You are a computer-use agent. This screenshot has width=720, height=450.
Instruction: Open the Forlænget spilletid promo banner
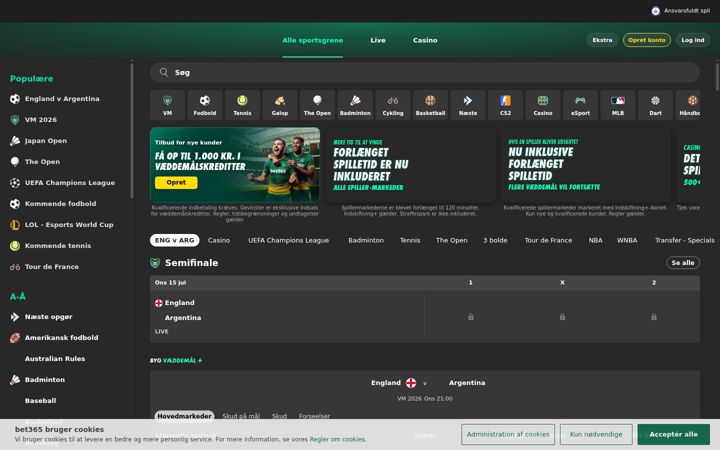[x=411, y=165]
